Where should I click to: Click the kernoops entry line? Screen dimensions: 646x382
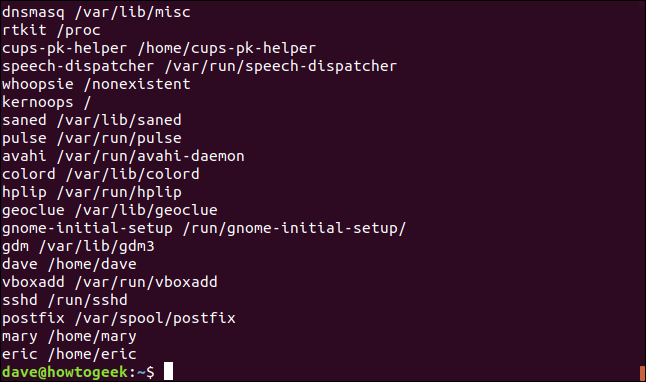[x=46, y=102]
